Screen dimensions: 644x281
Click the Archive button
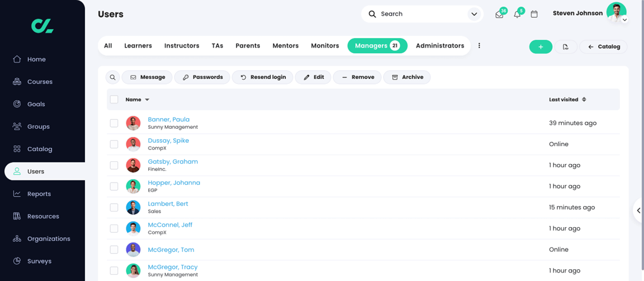[x=407, y=77]
